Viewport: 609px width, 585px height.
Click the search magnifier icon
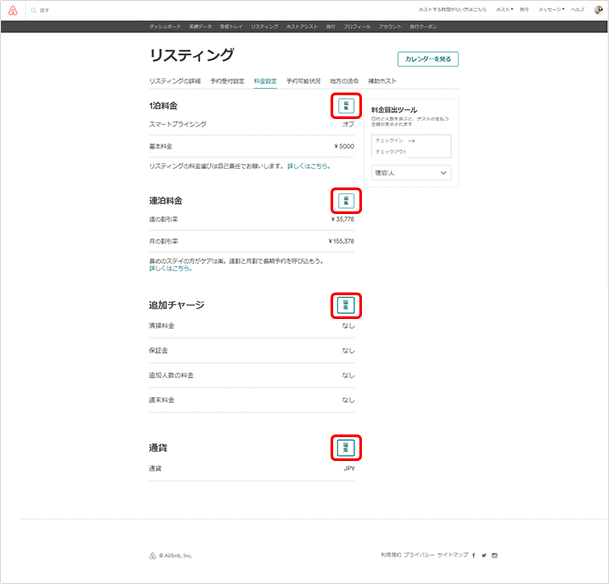point(33,9)
